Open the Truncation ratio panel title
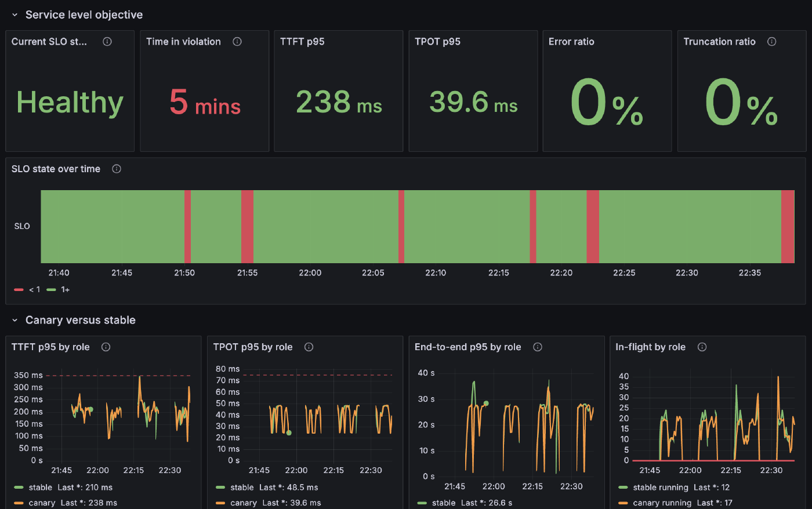The width and height of the screenshot is (812, 509). (719, 42)
